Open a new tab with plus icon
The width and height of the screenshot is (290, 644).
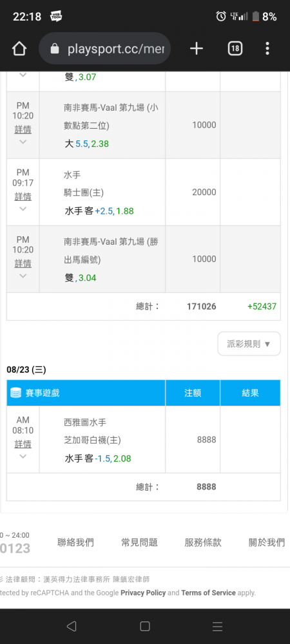point(197,49)
